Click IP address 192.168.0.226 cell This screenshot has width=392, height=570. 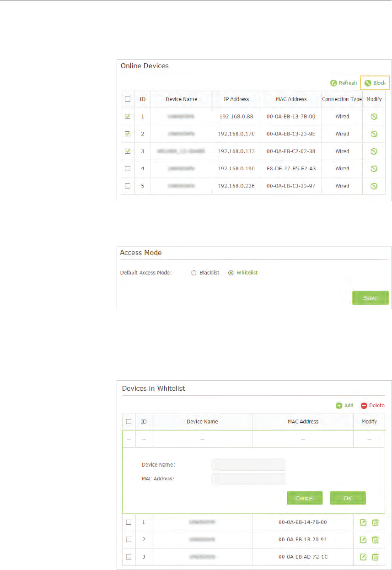tap(236, 186)
